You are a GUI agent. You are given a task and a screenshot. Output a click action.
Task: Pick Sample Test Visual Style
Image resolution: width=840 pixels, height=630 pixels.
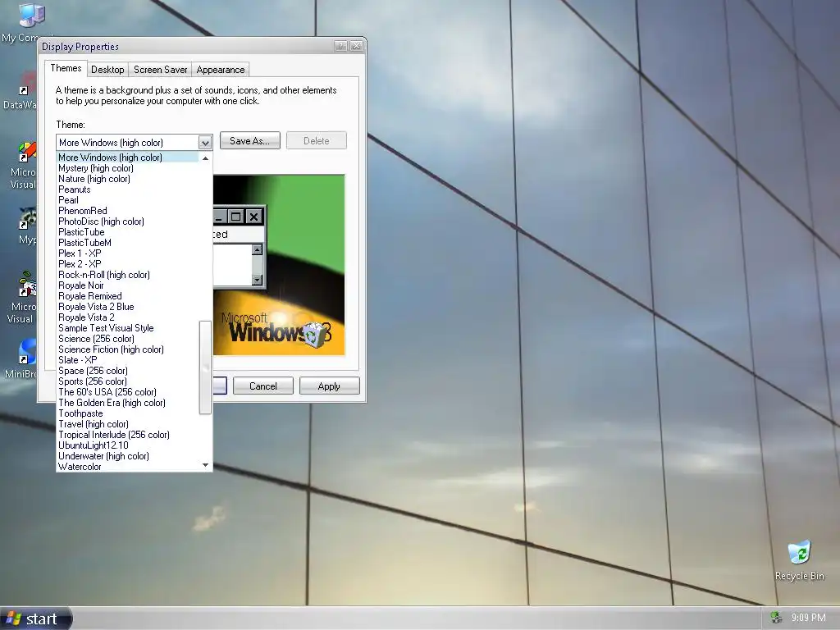(127, 328)
